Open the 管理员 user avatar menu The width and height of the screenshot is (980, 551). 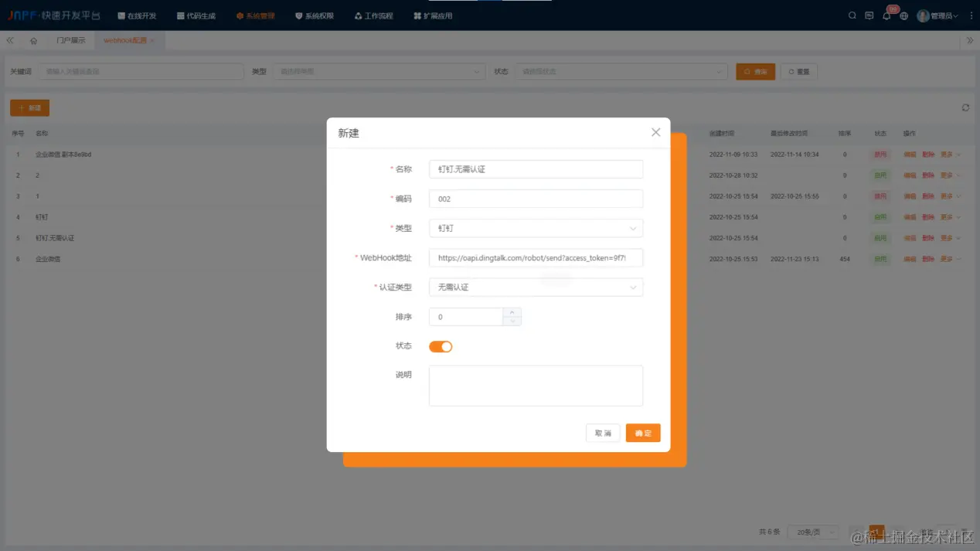pyautogui.click(x=937, y=15)
